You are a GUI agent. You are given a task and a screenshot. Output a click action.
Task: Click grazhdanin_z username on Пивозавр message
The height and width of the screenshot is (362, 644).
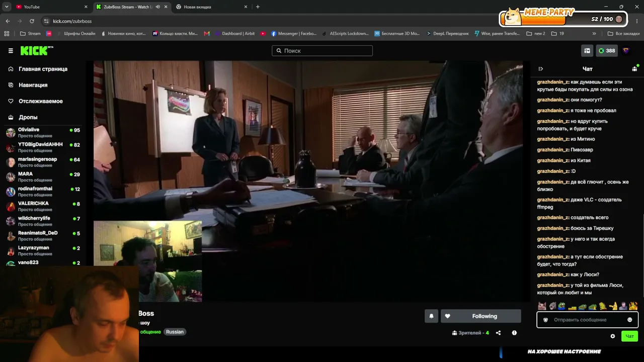[x=552, y=150]
